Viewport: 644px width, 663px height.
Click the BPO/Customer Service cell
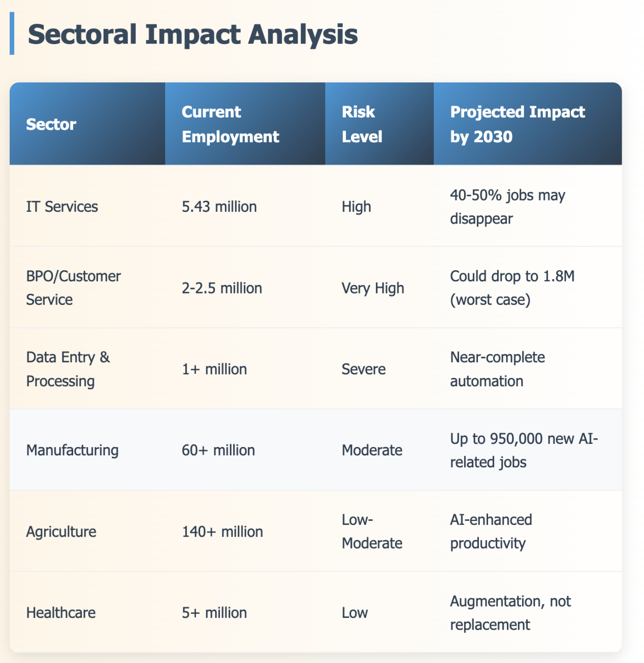coord(73,288)
